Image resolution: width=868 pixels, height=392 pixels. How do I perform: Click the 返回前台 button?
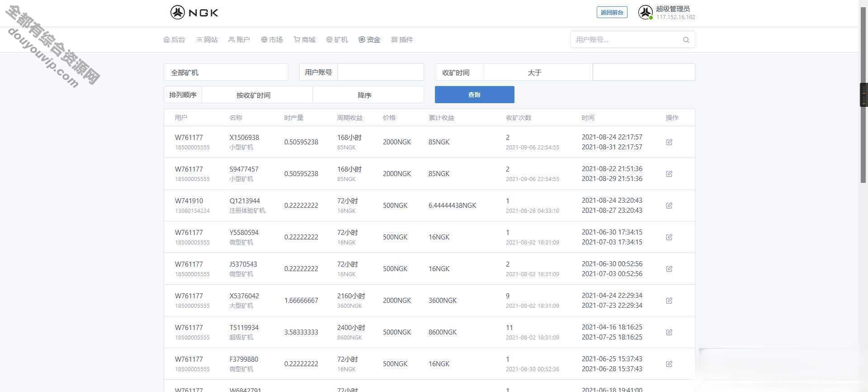tap(612, 12)
